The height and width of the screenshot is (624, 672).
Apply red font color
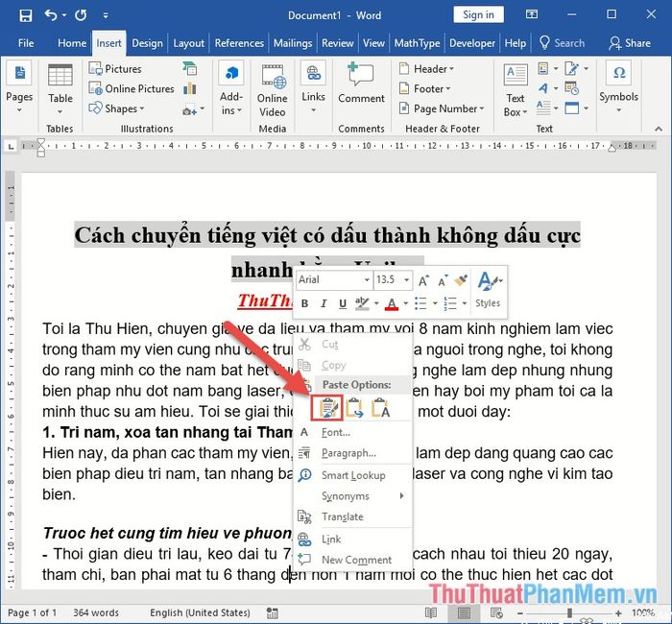pyautogui.click(x=392, y=304)
